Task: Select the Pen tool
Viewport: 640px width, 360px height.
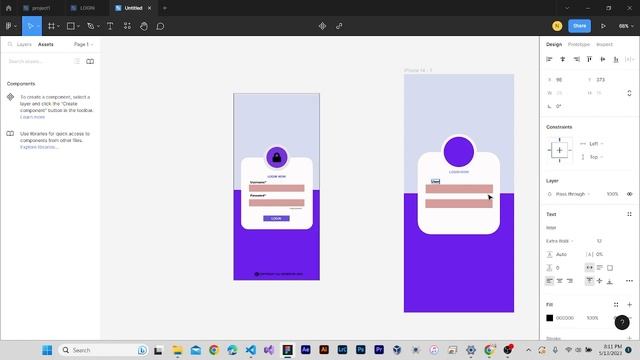Action: (x=91, y=26)
